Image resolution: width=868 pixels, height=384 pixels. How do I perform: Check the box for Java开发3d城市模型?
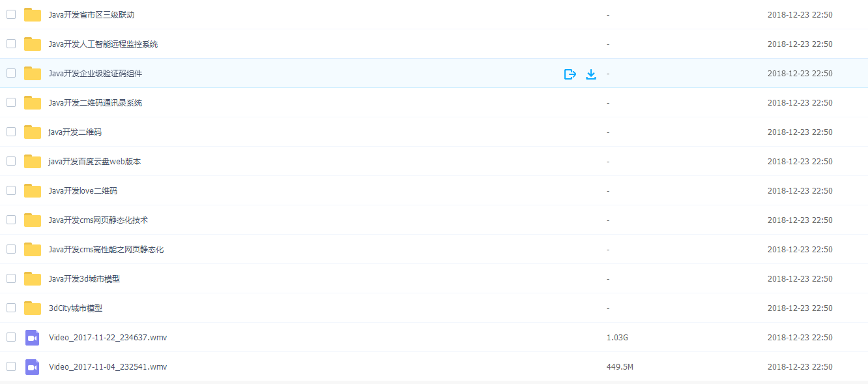(11, 278)
